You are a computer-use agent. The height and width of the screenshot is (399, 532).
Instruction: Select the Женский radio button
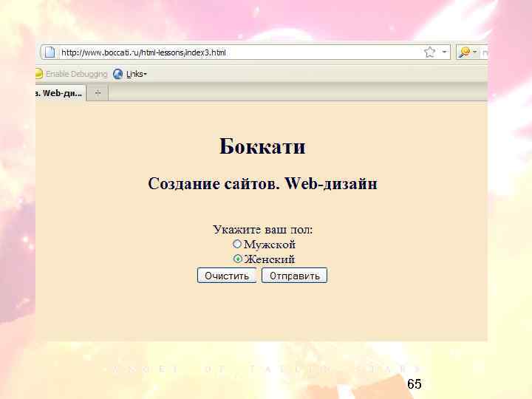pos(237,259)
